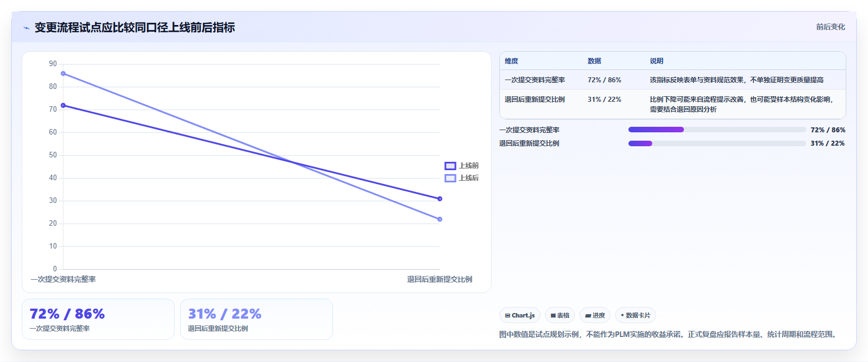The image size is (868, 362).
Task: Click the description starting 比例下降可能来自
Action: click(741, 105)
